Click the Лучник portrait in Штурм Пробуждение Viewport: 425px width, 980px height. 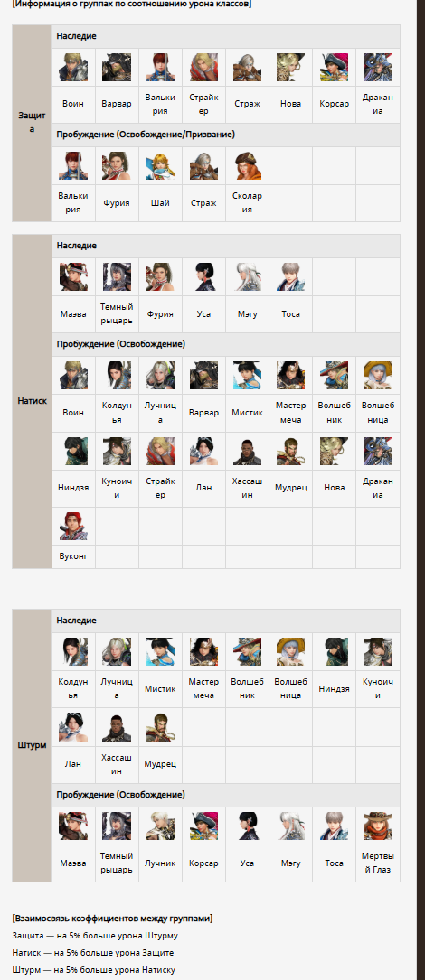click(x=160, y=826)
